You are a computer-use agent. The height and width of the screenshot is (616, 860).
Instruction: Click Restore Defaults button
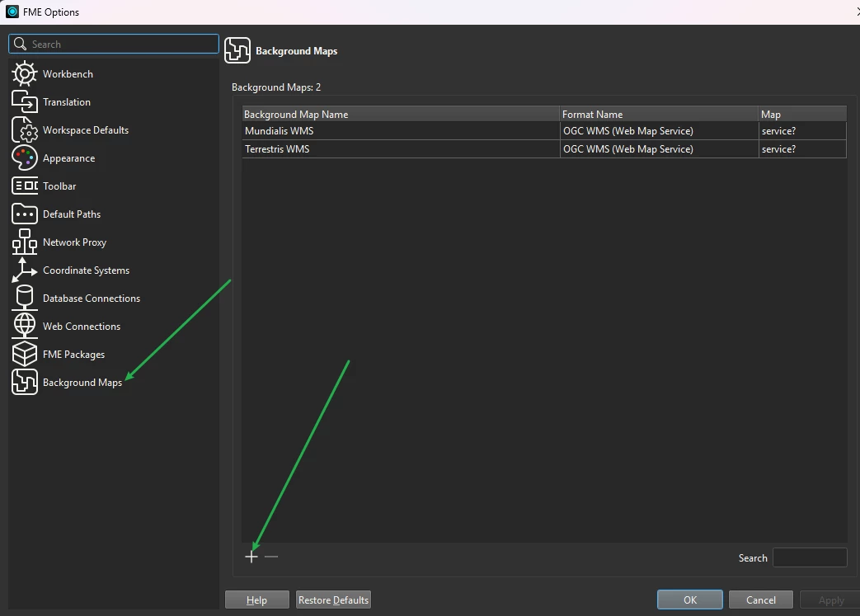[x=333, y=600]
